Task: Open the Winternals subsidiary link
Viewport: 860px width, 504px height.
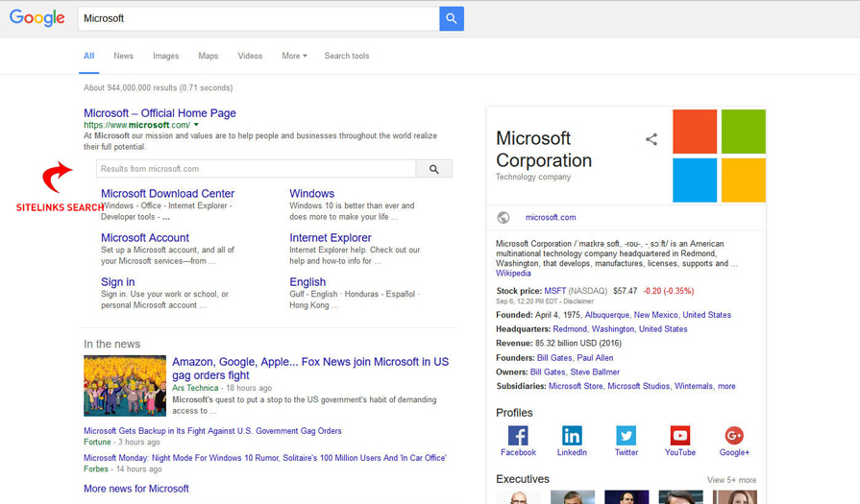Action: coord(693,386)
